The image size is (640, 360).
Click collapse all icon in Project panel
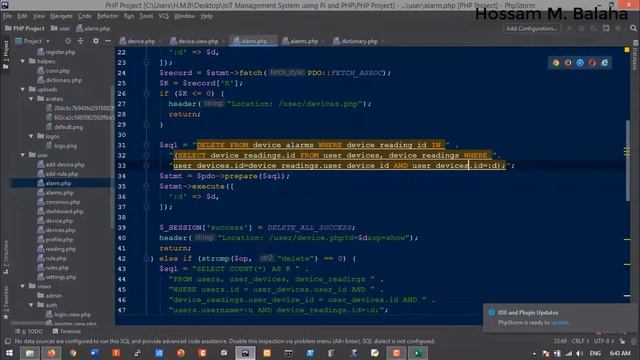(x=80, y=41)
